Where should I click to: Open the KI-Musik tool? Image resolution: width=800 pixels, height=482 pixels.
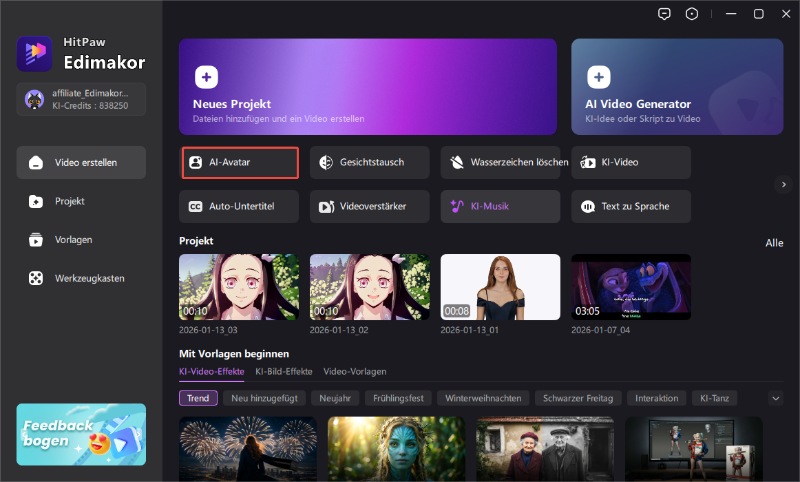coord(500,206)
